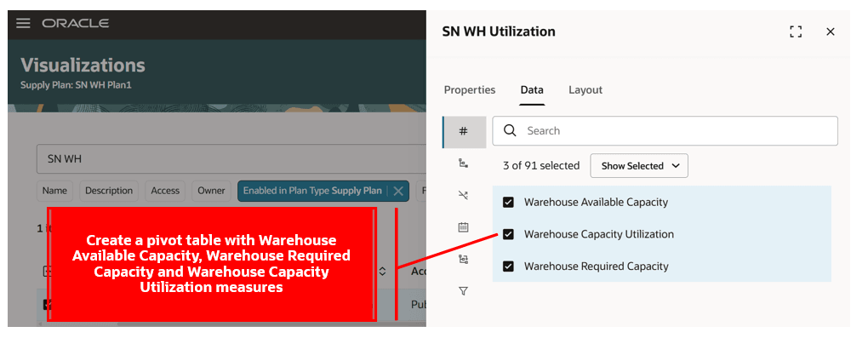The height and width of the screenshot is (361, 868).
Task: Click the Warehouse Capacity Utilization label
Action: (x=599, y=234)
